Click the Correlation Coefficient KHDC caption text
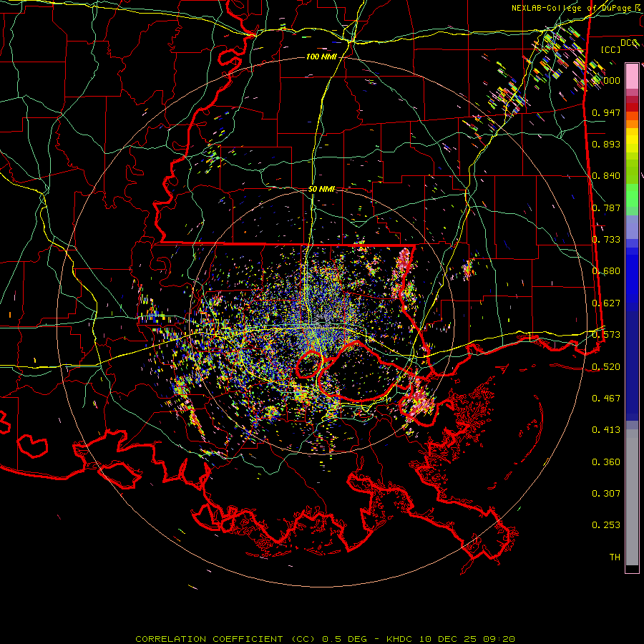 tap(325, 639)
